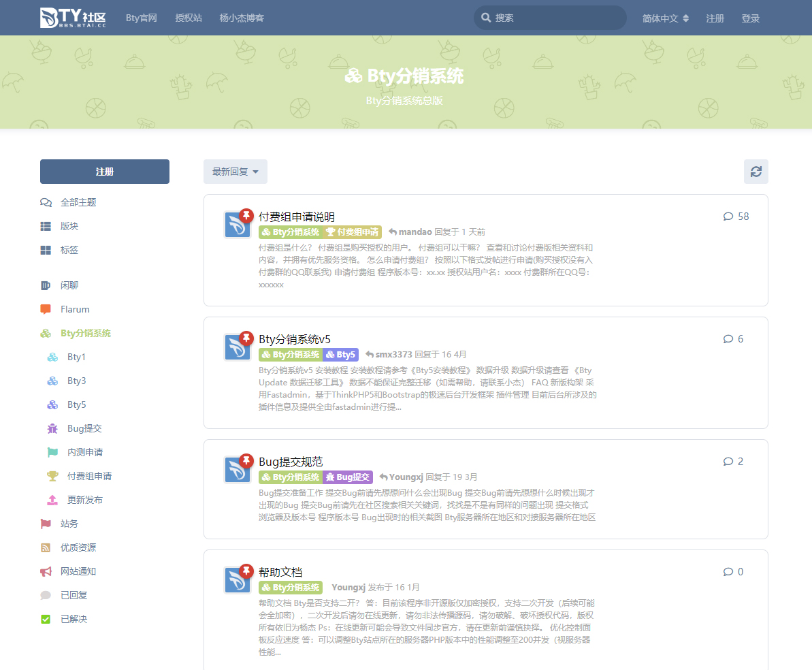Click the reply count bubble showing 58
This screenshot has height=670, width=812.
tap(736, 217)
